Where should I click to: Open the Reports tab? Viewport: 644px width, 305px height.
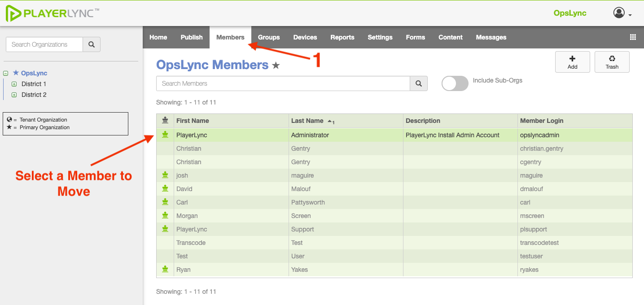click(x=342, y=37)
